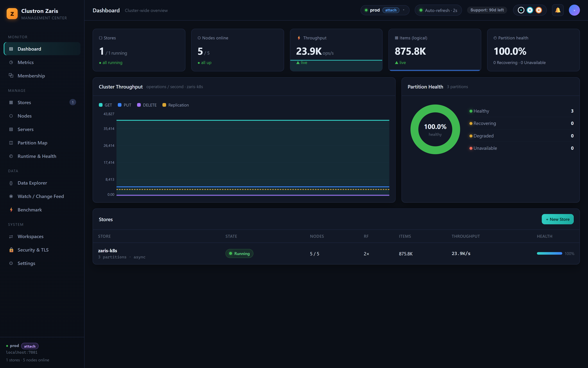This screenshot has width=588, height=368.
Task: Click the Membership icon in sidebar
Action: point(11,75)
